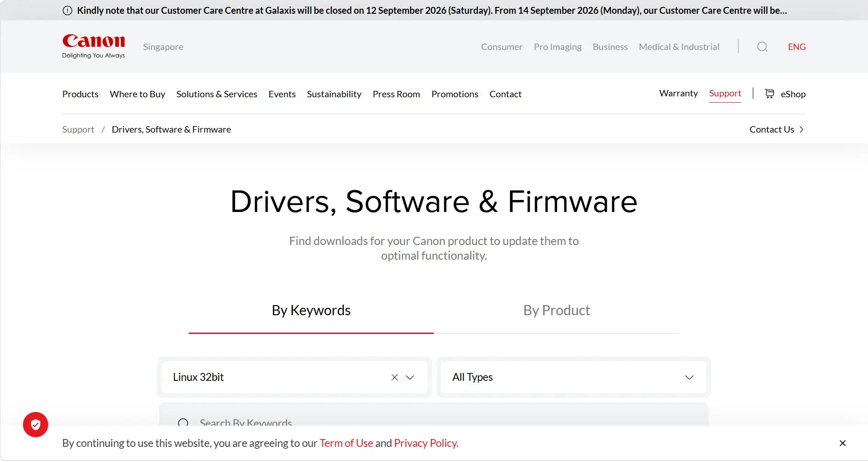
Task: Select the Consumer segment
Action: pyautogui.click(x=502, y=47)
